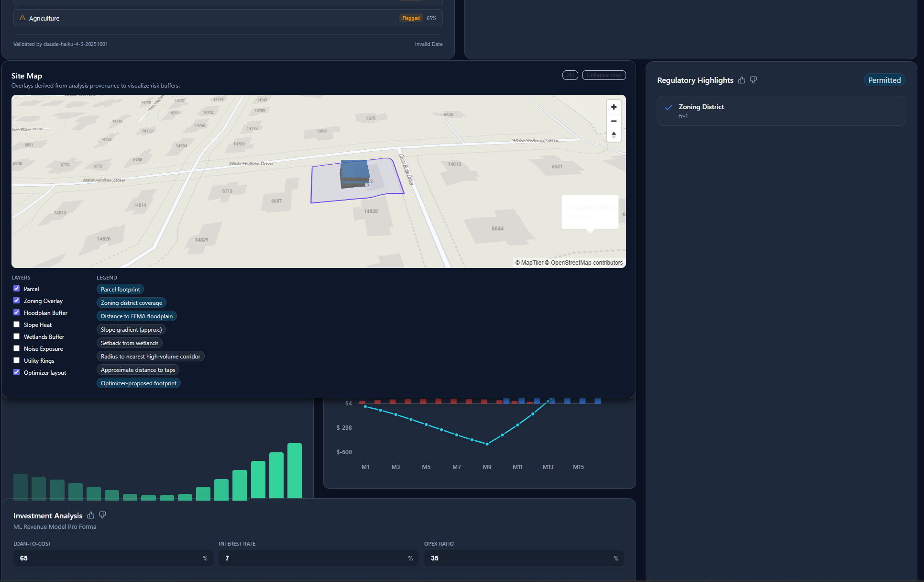This screenshot has height=582, width=924.
Task: Thumbs-down the Regulatory Highlights panel
Action: tap(753, 80)
